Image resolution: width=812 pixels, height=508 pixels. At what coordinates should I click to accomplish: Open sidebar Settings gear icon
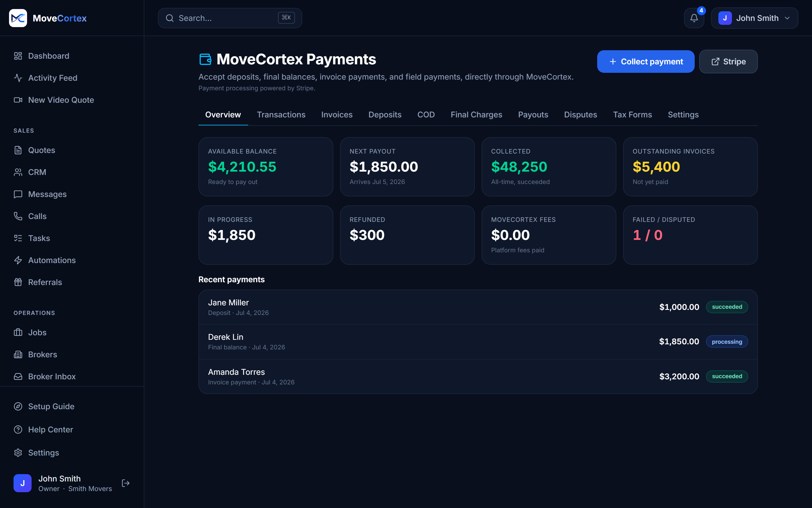18,453
